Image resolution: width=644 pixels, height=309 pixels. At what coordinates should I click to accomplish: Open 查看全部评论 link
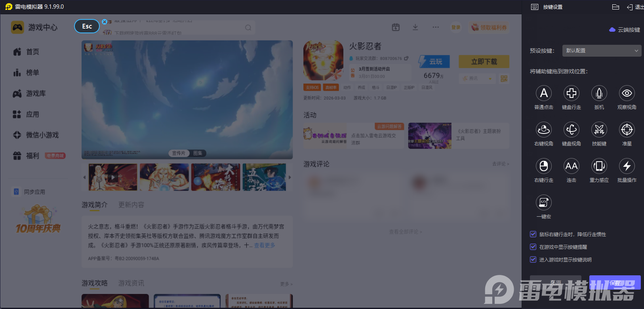pyautogui.click(x=406, y=232)
